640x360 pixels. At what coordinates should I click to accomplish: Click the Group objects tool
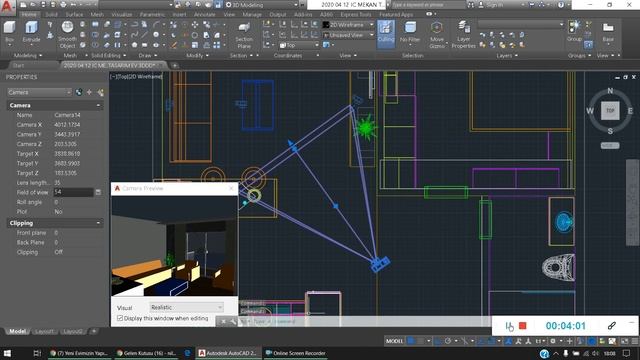(574, 32)
